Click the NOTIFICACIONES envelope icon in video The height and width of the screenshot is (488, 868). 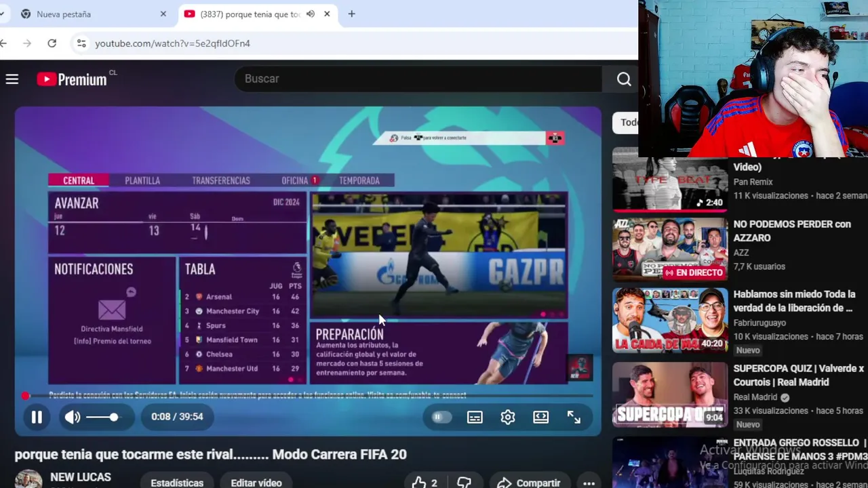112,310
